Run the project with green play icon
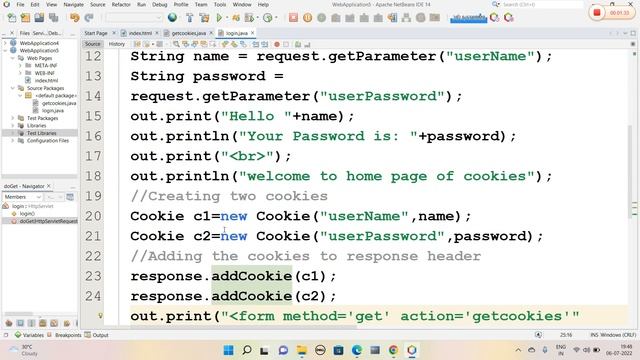The height and width of the screenshot is (360, 640). 219,18
